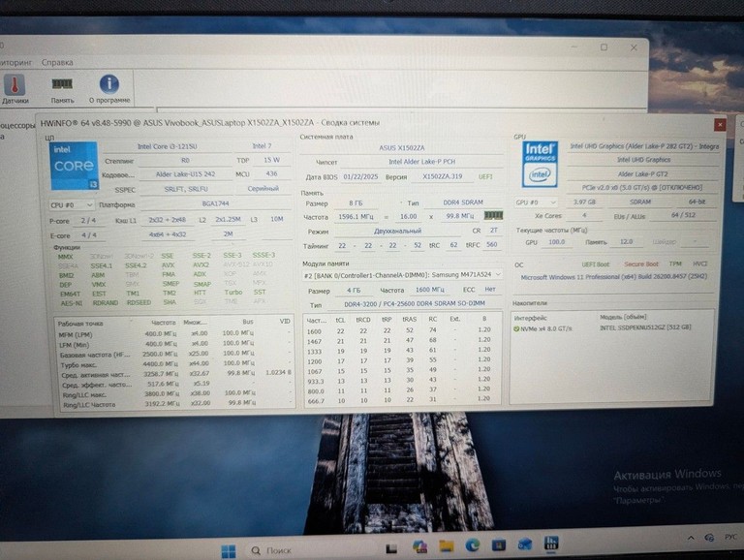Open the Датчики (sensors) toolbar icon
This screenshot has width=744, height=560.
tap(15, 89)
